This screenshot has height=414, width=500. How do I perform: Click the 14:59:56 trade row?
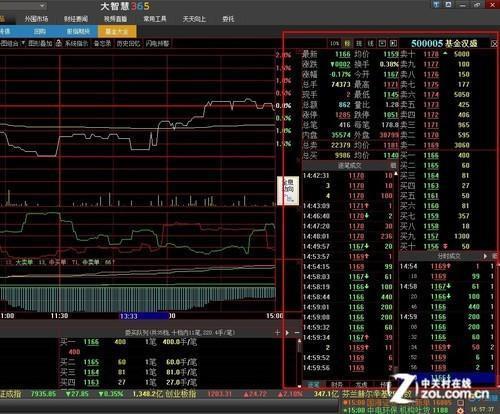click(348, 368)
